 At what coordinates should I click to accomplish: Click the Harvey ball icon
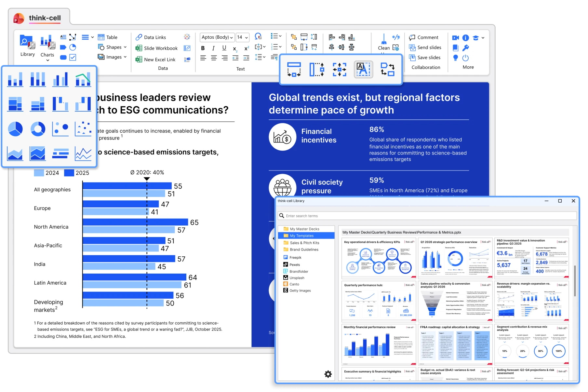click(x=73, y=47)
